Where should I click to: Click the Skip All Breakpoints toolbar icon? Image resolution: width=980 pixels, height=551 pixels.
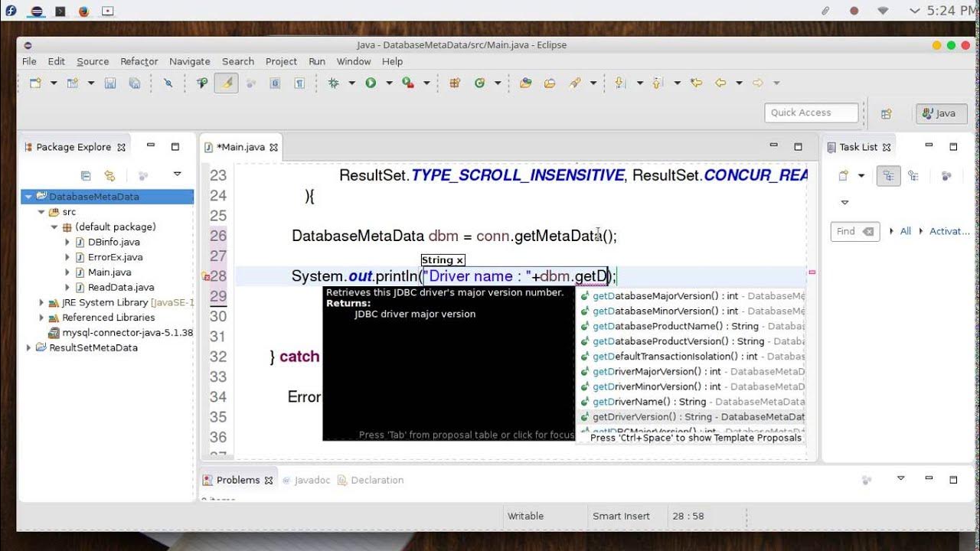click(x=168, y=83)
